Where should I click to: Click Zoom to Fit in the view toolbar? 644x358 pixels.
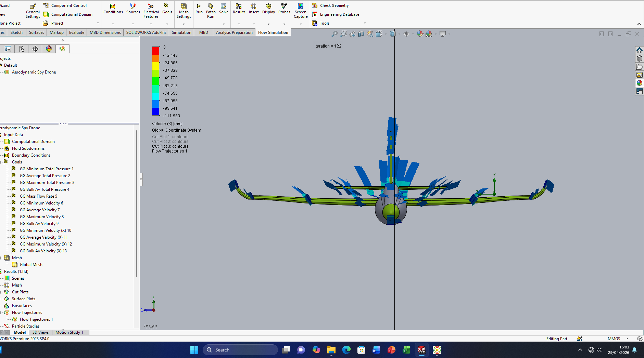334,34
